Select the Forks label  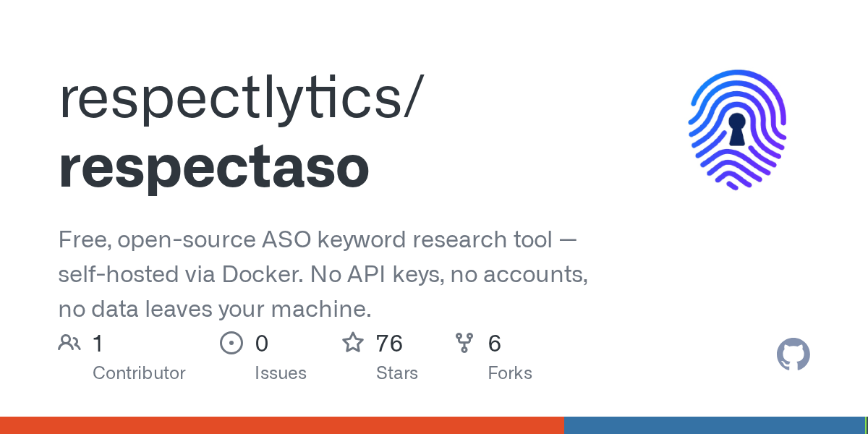[510, 373]
